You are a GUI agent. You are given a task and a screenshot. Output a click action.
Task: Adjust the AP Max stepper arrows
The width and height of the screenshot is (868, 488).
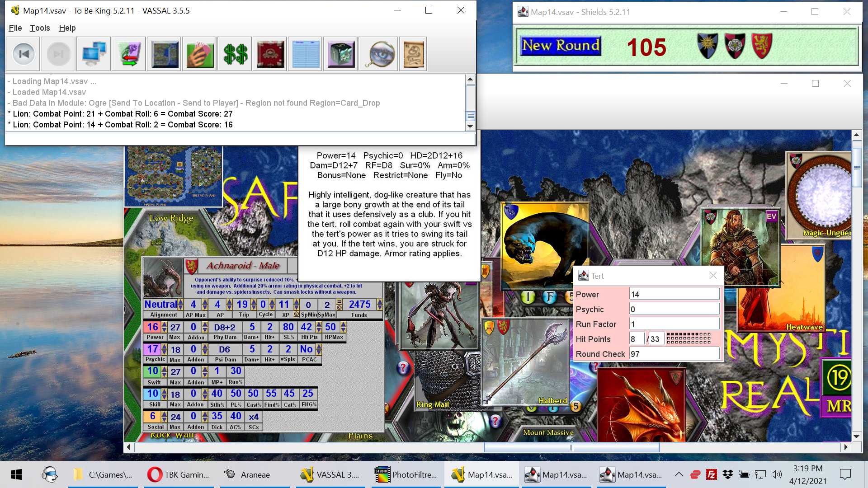205,305
